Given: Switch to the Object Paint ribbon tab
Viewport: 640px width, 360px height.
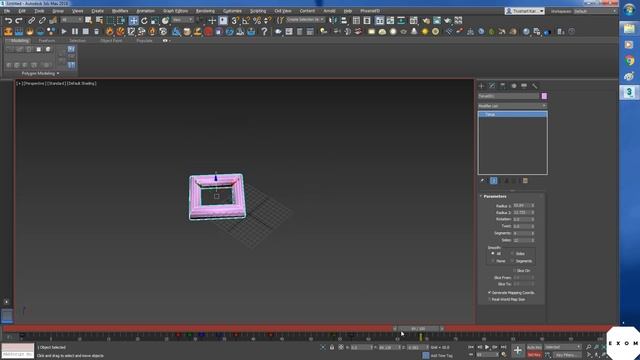Looking at the screenshot, I should click(x=111, y=41).
